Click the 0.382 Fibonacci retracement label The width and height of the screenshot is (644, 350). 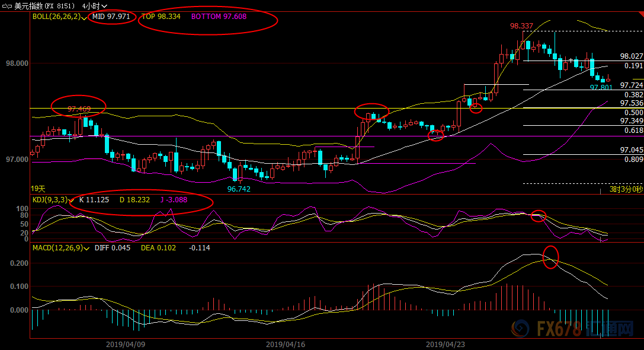click(x=633, y=95)
